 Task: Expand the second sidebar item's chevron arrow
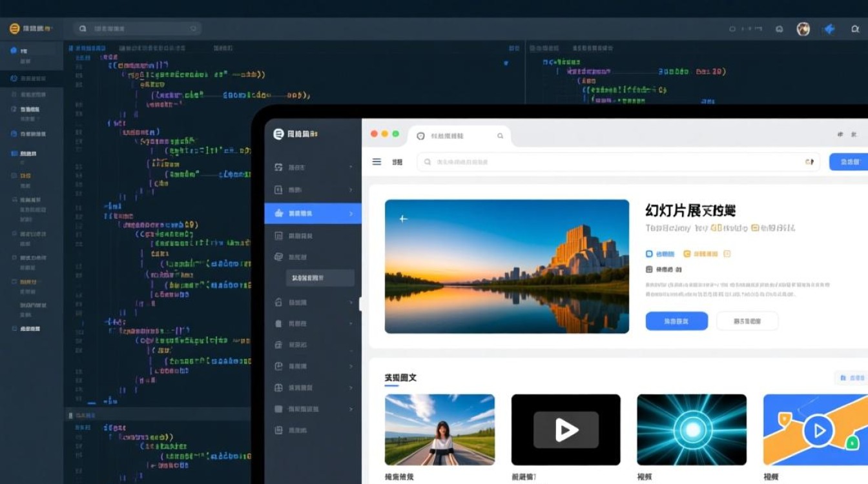click(351, 190)
